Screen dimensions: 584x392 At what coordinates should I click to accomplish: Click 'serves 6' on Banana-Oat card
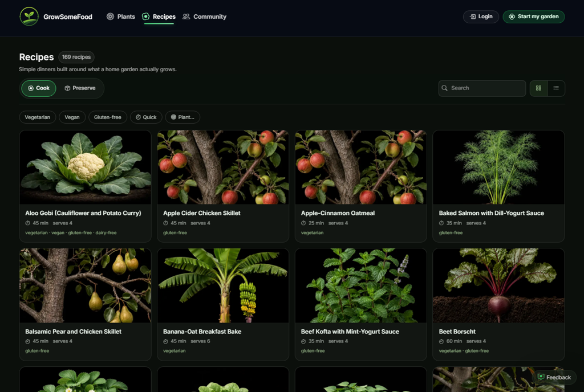click(200, 341)
